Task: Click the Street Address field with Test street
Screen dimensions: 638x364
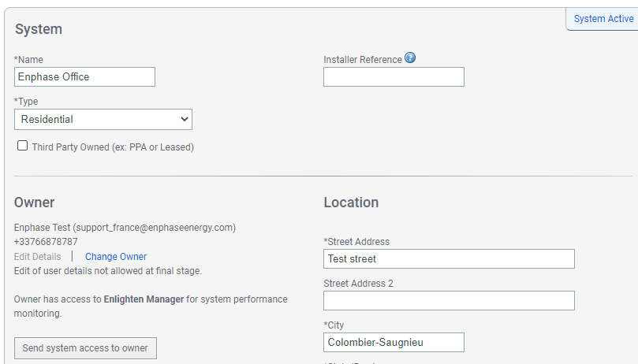Action: click(449, 258)
